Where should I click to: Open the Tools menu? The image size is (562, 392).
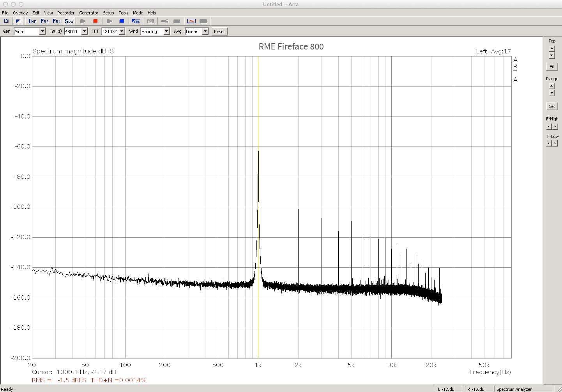(124, 13)
